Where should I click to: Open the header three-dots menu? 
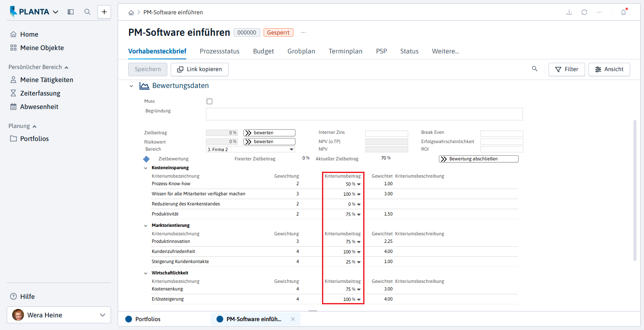pos(599,12)
